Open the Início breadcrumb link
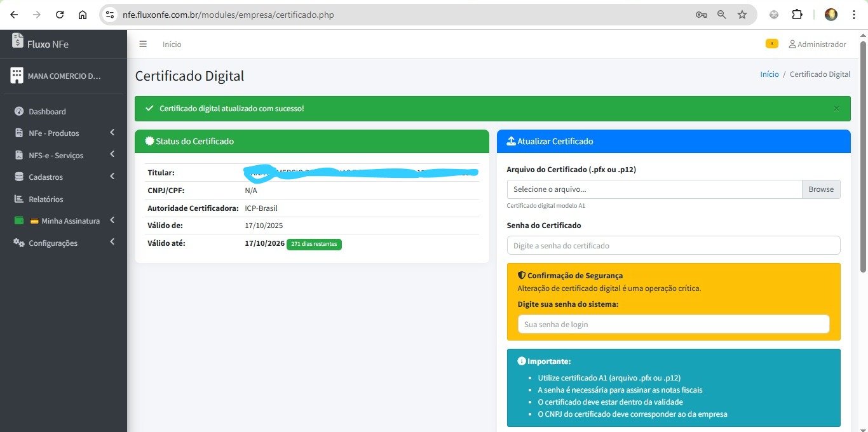Viewport: 868px width, 432px height. point(769,74)
